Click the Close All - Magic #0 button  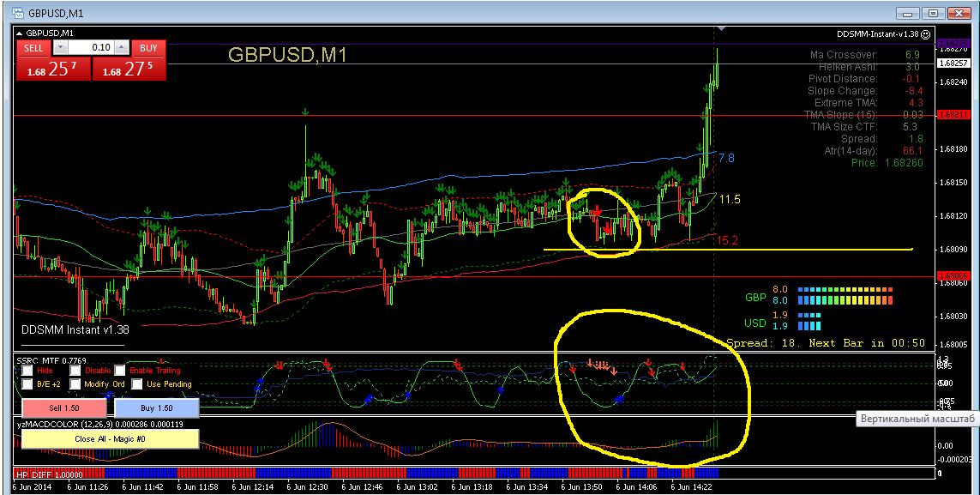110,438
